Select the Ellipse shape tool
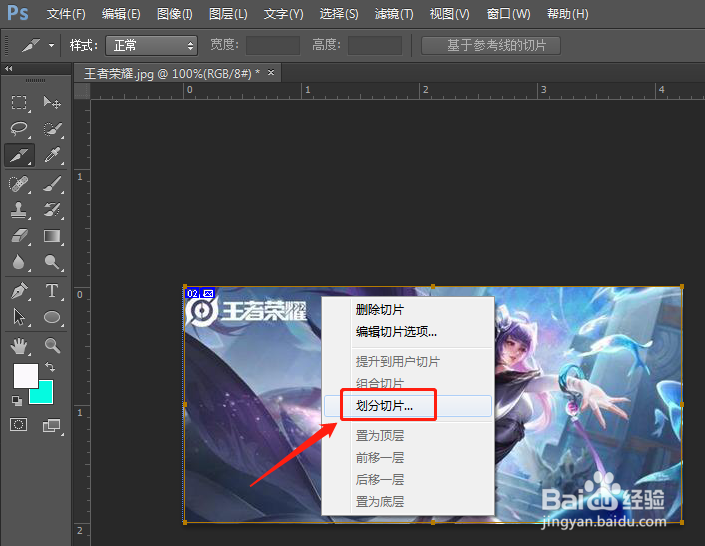 [52, 317]
